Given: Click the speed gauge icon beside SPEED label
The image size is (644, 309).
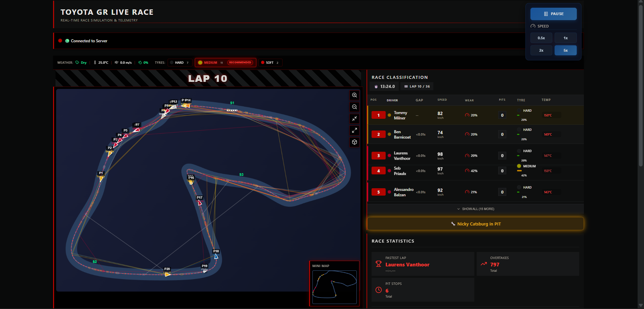Looking at the screenshot, I should pos(533,26).
